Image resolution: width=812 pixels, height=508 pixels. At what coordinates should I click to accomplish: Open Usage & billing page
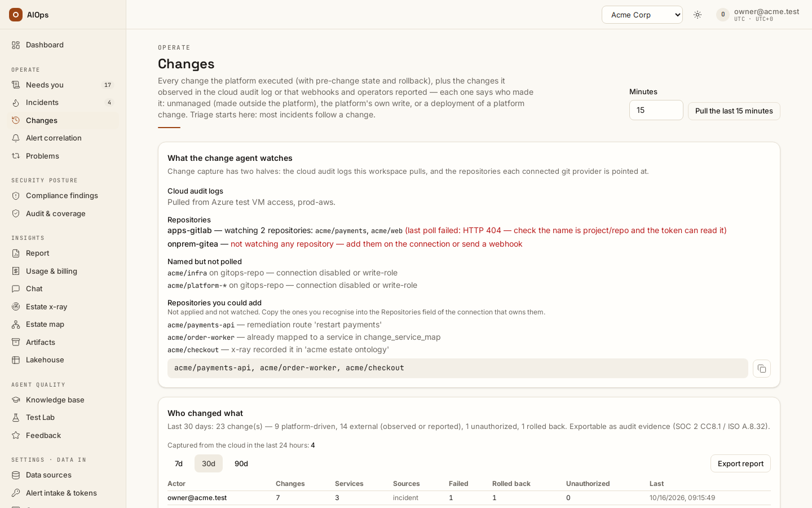[63, 271]
